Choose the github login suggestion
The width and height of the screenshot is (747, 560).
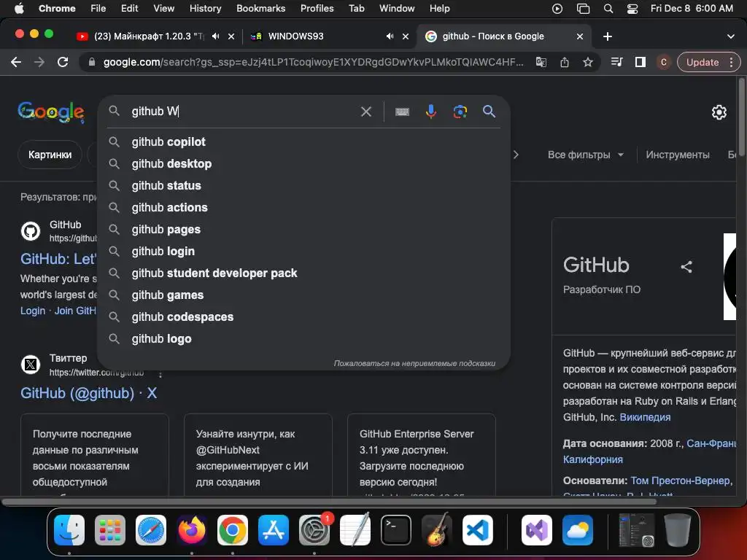303,252
